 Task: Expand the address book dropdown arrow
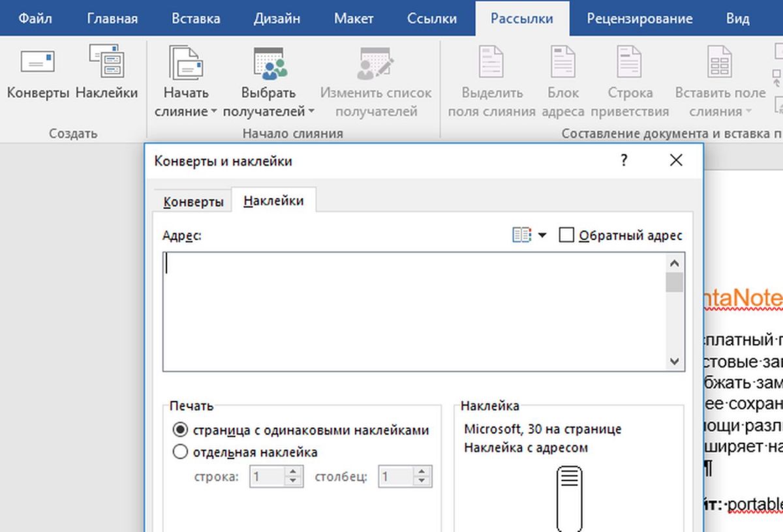pyautogui.click(x=542, y=236)
